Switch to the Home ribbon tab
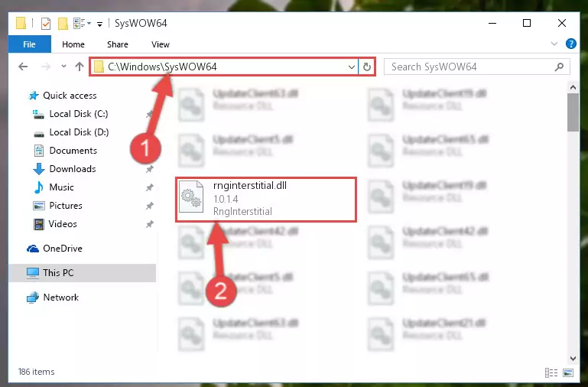The image size is (588, 387). pyautogui.click(x=73, y=44)
